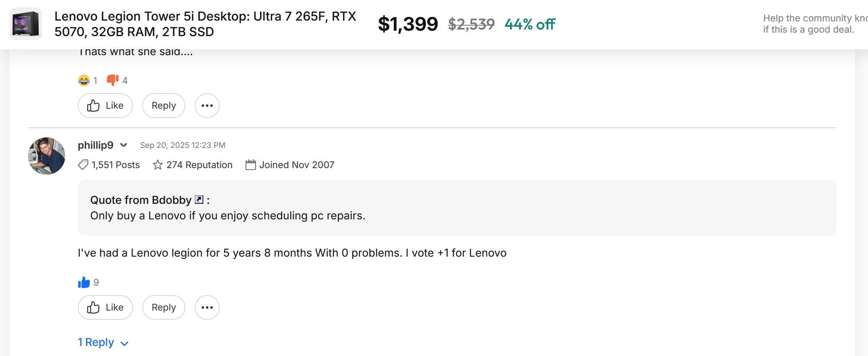Open phillip9's profile avatar

tap(47, 156)
